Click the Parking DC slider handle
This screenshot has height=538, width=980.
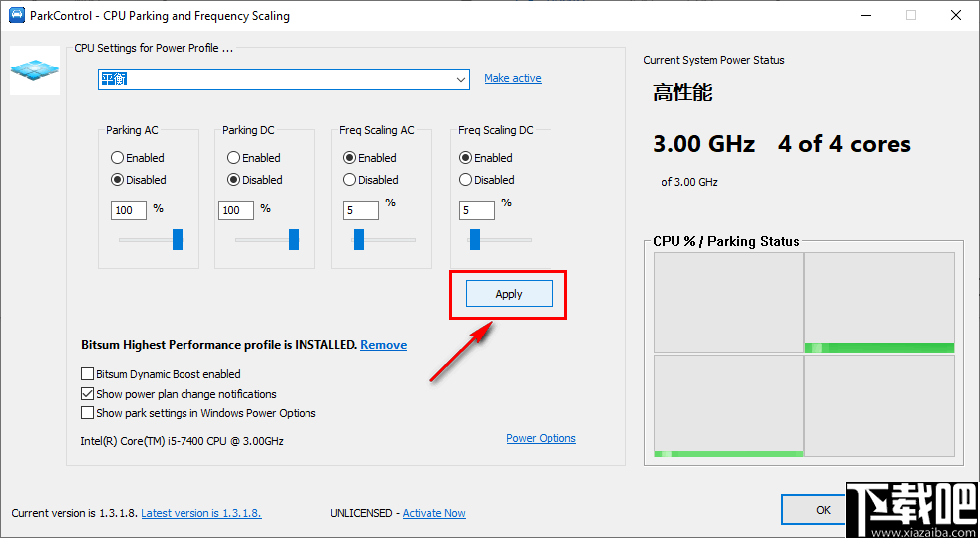[x=294, y=239]
